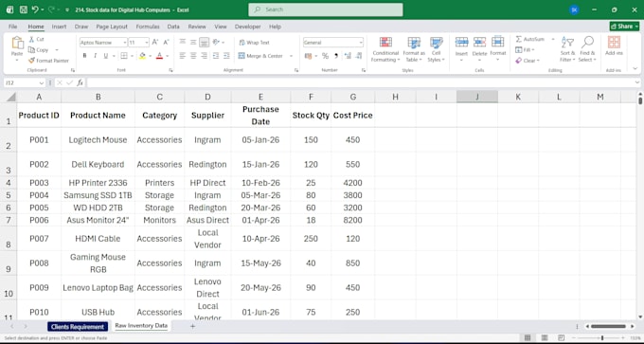Apply Comma Style formatting

click(336, 56)
